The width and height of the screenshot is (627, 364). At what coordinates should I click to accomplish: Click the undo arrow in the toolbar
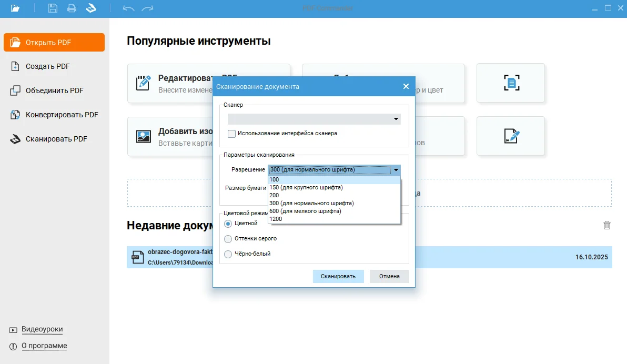pyautogui.click(x=128, y=8)
